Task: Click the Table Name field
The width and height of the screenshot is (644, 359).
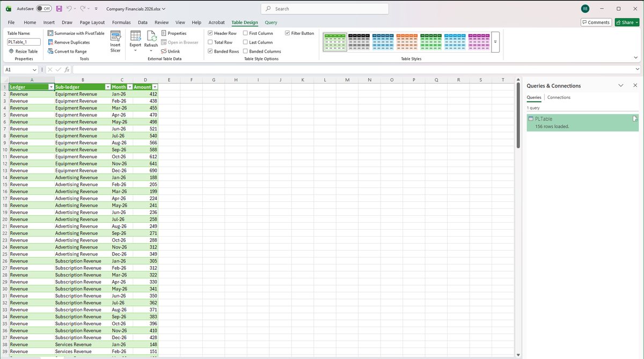Action: click(x=24, y=42)
